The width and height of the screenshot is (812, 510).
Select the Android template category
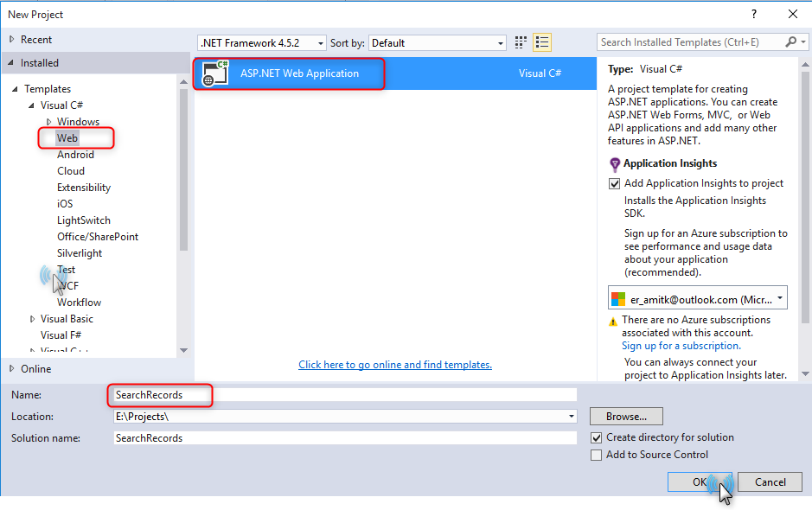[75, 154]
